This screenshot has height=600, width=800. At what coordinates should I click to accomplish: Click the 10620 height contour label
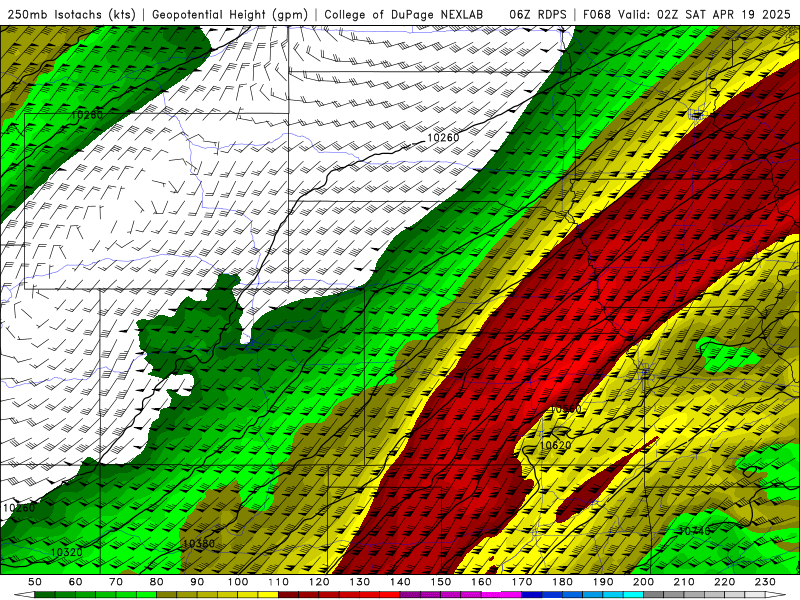(x=556, y=445)
